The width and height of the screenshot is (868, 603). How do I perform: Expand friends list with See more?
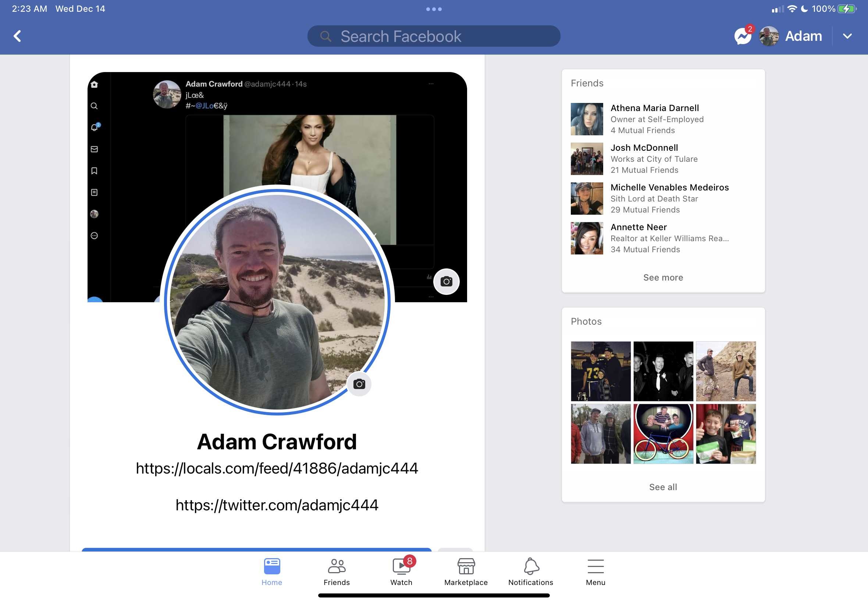click(x=663, y=278)
